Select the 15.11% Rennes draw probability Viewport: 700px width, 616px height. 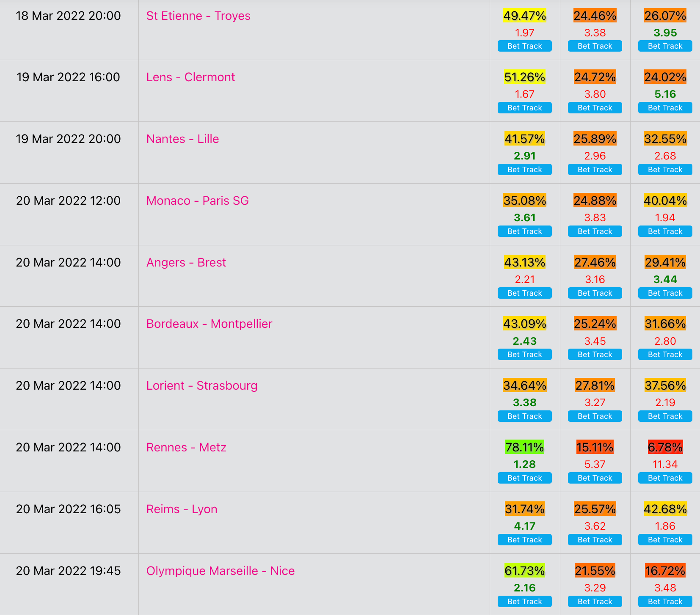(595, 448)
